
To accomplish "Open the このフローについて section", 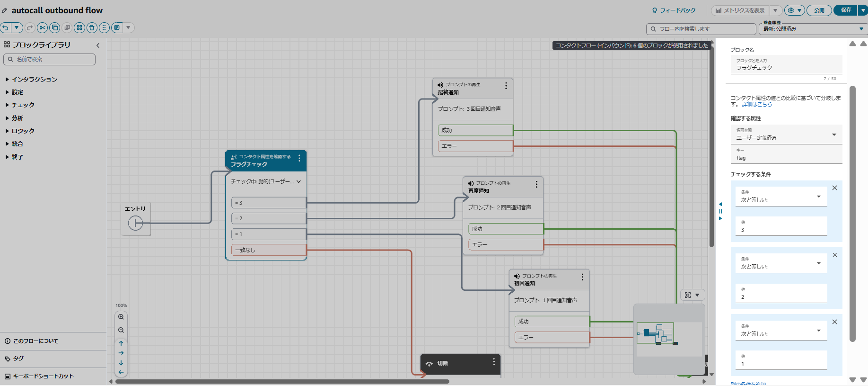I will [35, 341].
